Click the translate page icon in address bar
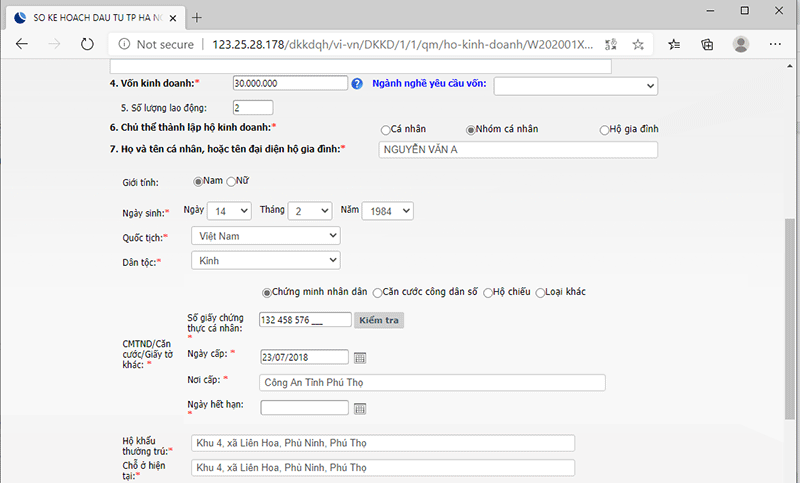800x483 pixels. point(611,44)
